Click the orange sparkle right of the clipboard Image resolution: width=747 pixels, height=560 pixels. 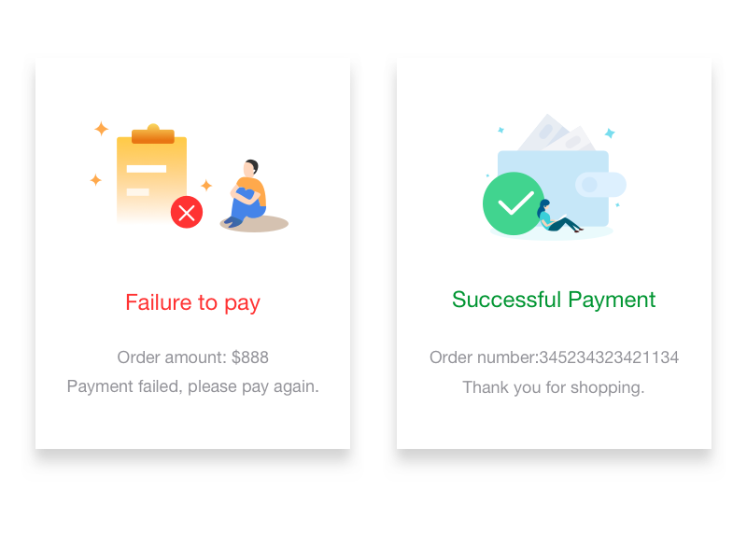[206, 185]
